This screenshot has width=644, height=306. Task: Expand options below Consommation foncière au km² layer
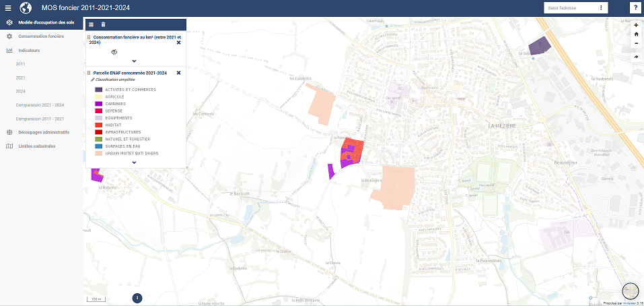[x=134, y=61]
